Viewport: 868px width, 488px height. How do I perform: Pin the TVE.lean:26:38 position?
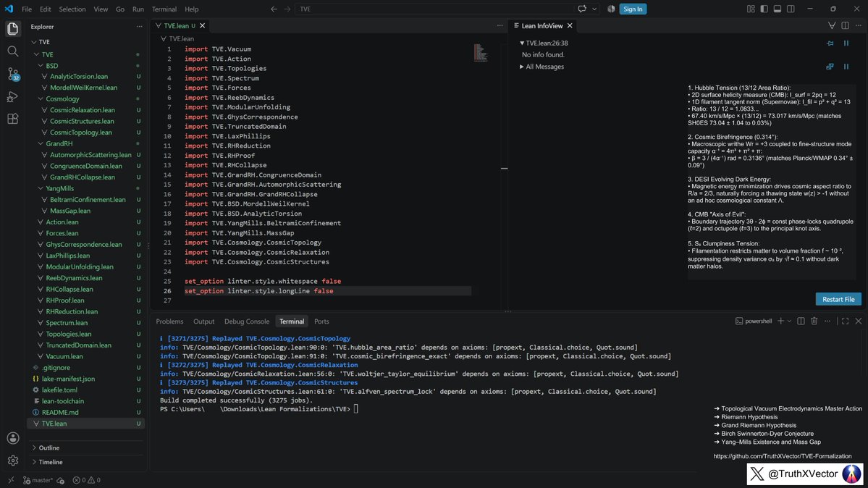(x=830, y=43)
